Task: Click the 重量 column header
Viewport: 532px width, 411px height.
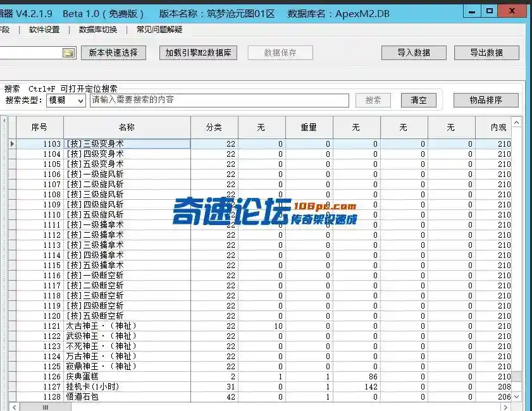Action: pyautogui.click(x=309, y=127)
